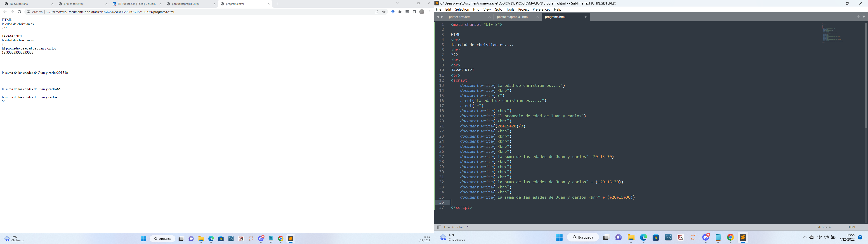The image size is (868, 244).
Task: Switch to primer_test.html tab in Chrome
Action: coord(83,4)
